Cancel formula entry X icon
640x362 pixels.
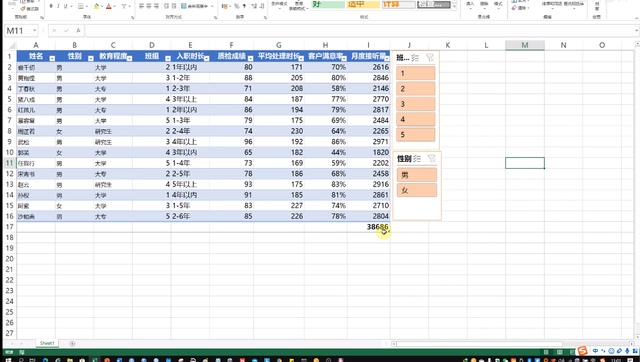[54, 31]
